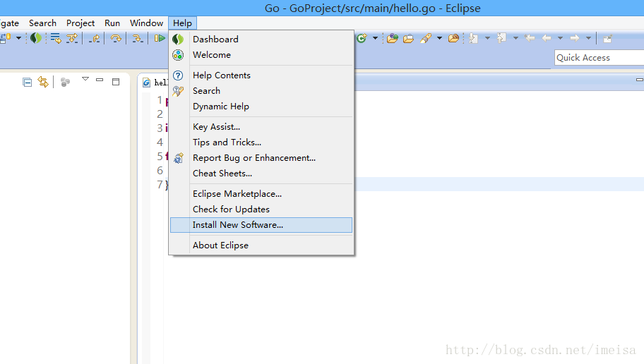Click the Open Type folder icon
Viewport: 644px width, 364px height.
tap(392, 38)
